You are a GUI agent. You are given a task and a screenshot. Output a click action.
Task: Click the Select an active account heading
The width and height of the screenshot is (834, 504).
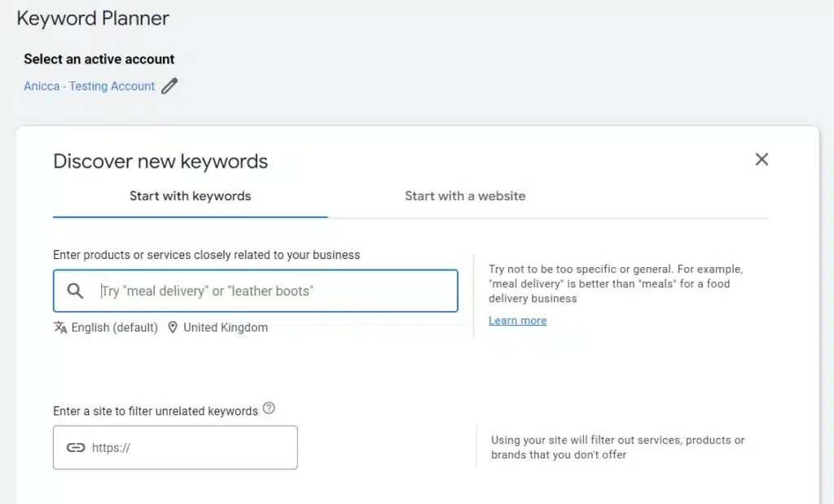coord(99,59)
